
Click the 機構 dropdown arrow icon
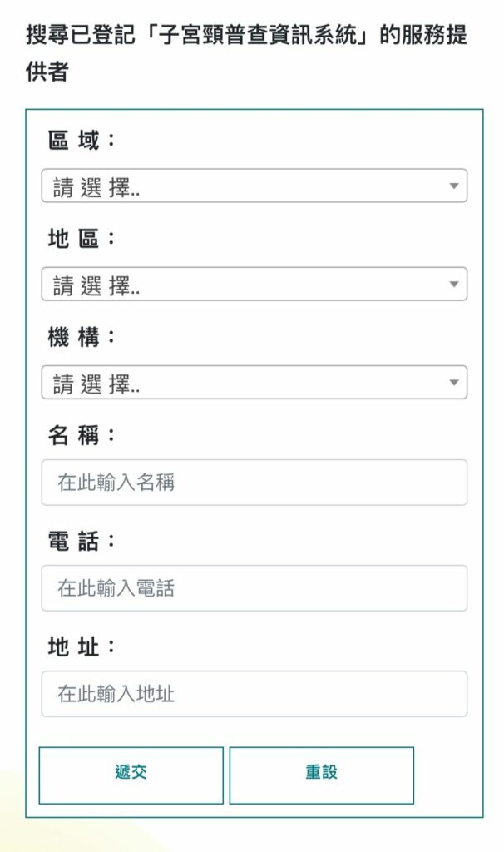click(454, 384)
